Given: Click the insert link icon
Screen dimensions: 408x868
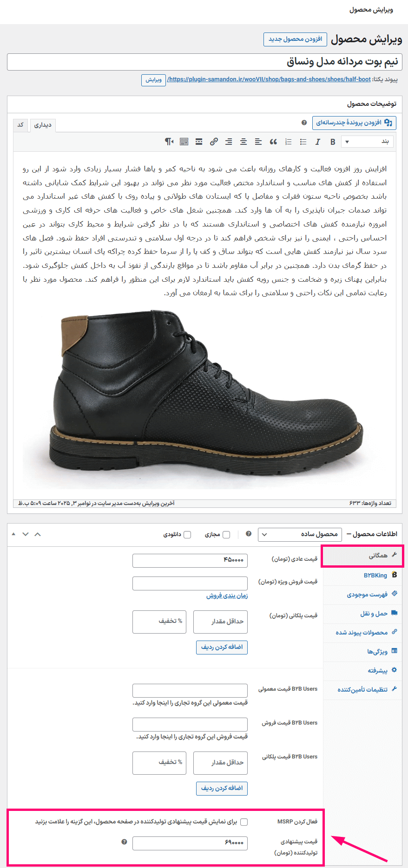Looking at the screenshot, I should click(214, 142).
